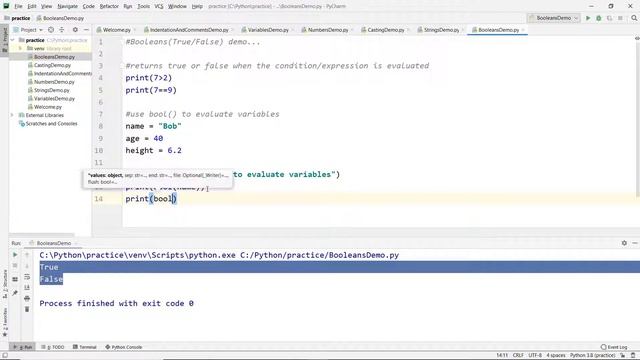Select Welcome.py in the project tree
The height and width of the screenshot is (360, 640).
click(x=48, y=107)
